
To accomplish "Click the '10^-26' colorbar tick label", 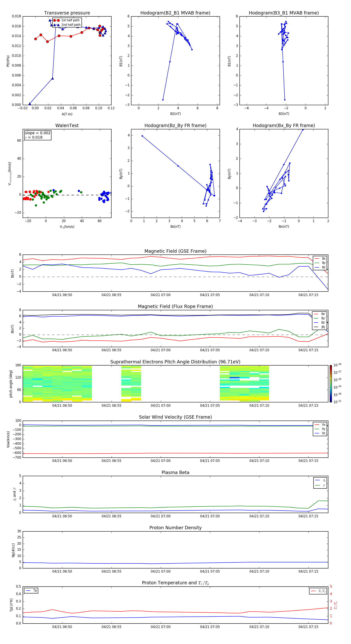I will [337, 365].
